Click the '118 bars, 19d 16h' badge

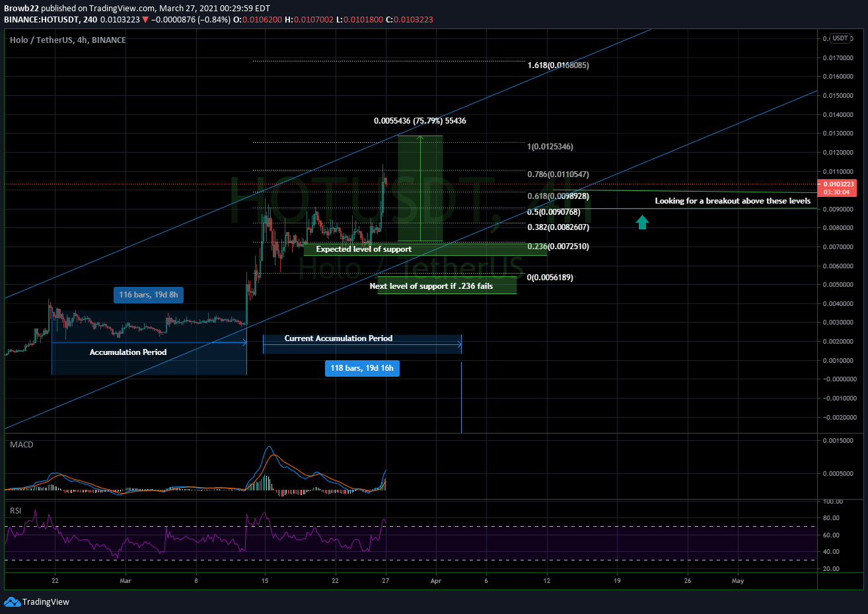tap(362, 368)
